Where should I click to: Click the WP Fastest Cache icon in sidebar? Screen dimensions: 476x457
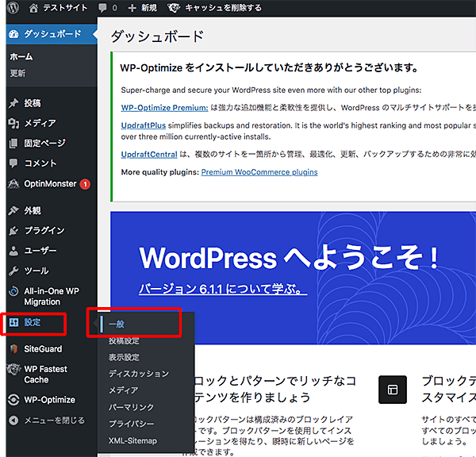(13, 369)
